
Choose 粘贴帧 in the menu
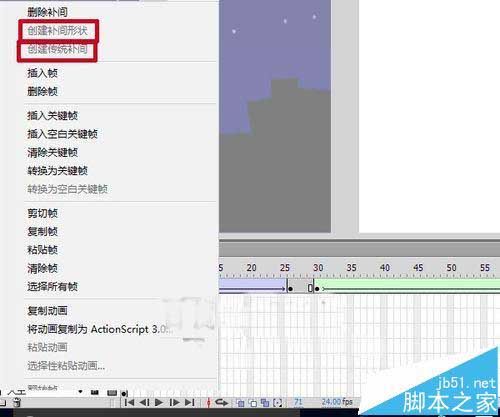[x=42, y=250]
